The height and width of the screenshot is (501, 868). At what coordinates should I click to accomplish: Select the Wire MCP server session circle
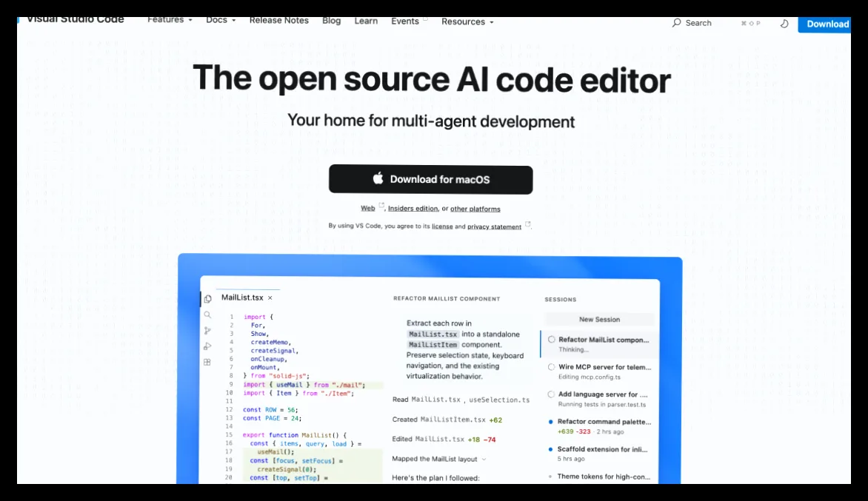551,366
